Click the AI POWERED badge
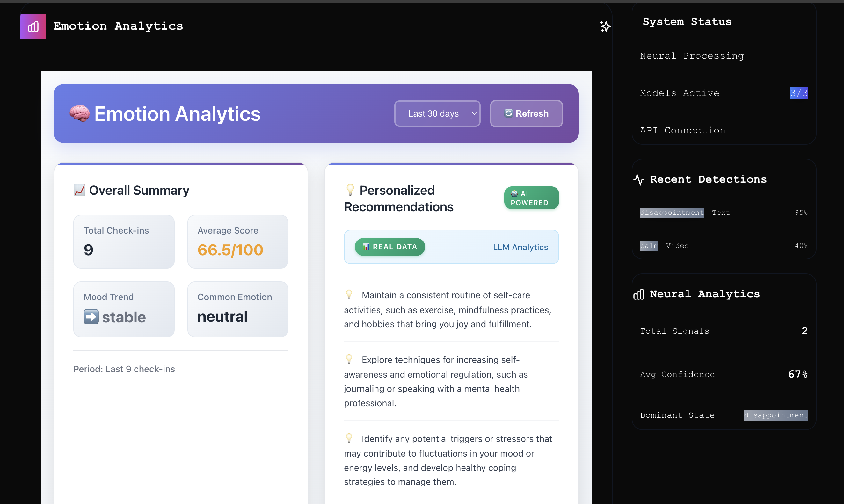 point(531,198)
